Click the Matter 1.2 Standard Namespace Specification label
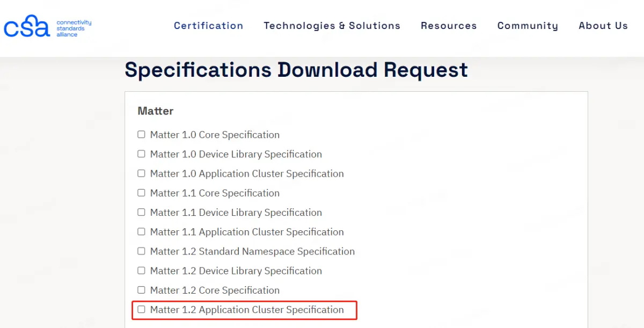Screen dimensions: 644x328 252,251
